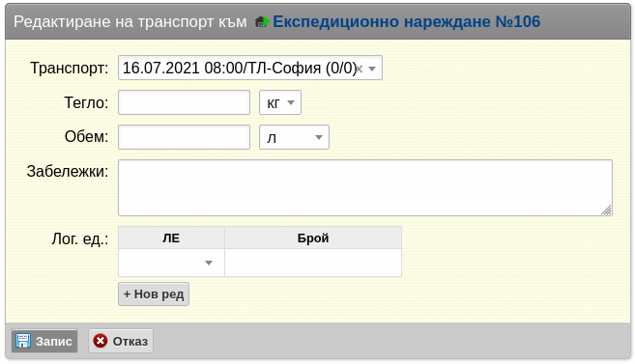Focus the Тегло weight input field

(x=184, y=102)
